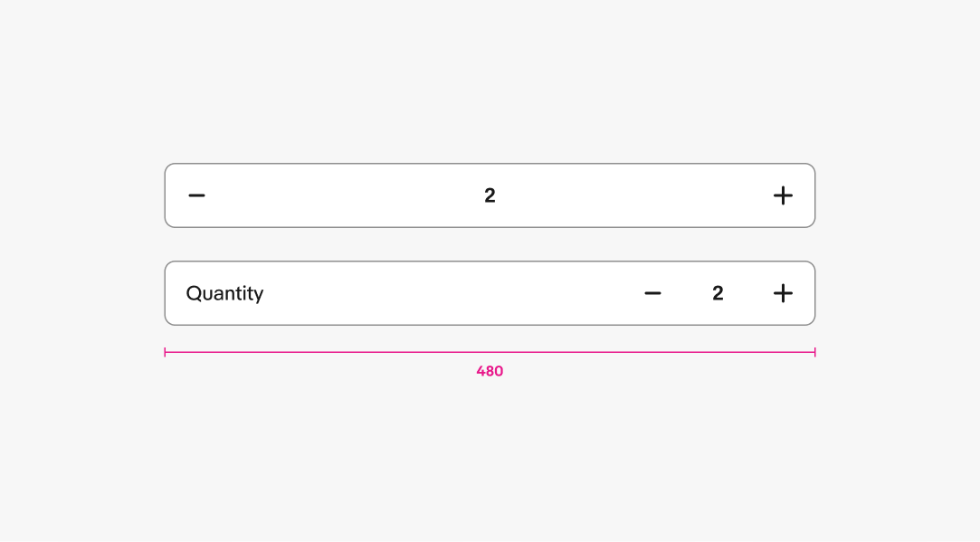The image size is (980, 542).
Task: Click top stepper space between minus and 2
Action: coord(344,195)
